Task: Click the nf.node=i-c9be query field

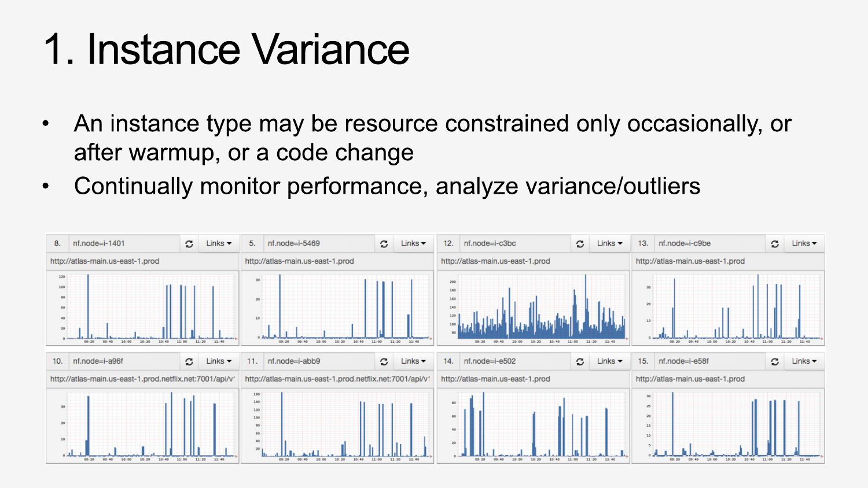Action: (709, 244)
